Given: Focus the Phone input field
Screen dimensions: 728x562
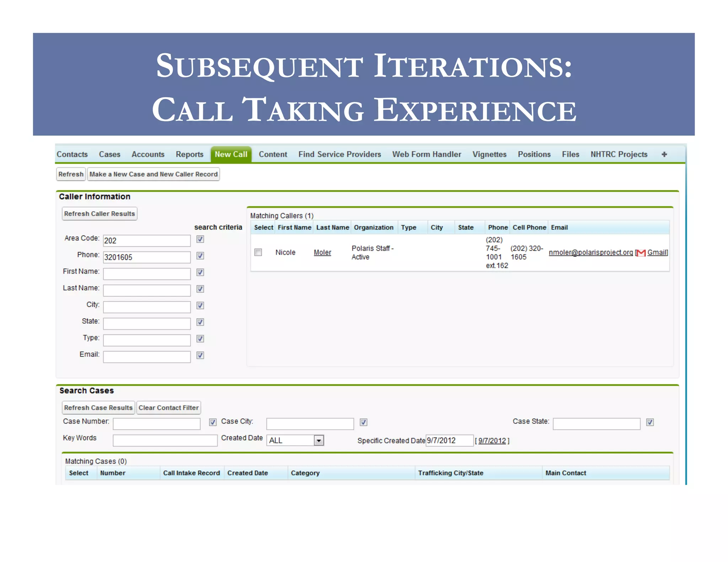Looking at the screenshot, I should coord(147,257).
